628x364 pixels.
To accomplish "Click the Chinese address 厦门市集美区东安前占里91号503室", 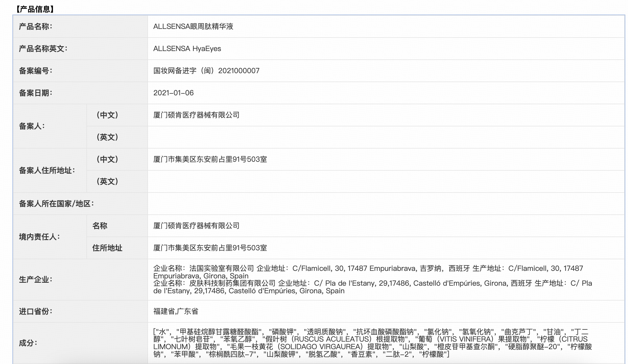I will 209,159.
